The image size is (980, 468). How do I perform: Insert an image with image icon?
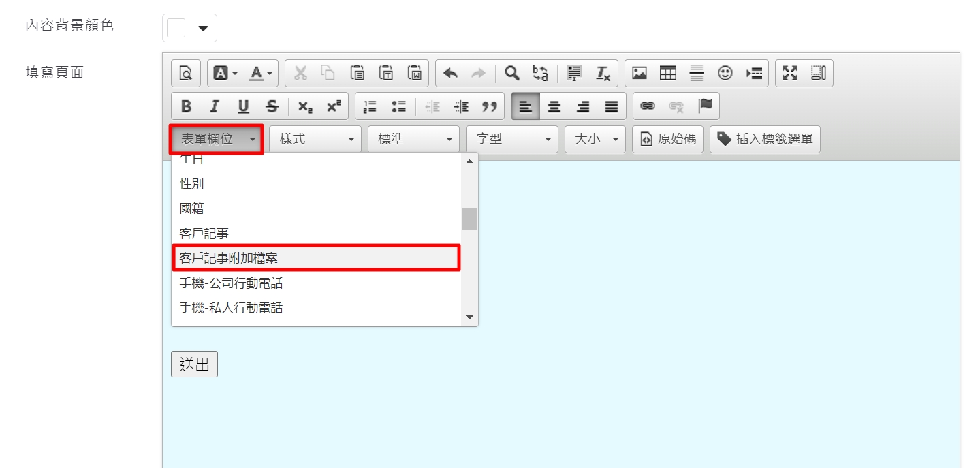[x=639, y=74]
